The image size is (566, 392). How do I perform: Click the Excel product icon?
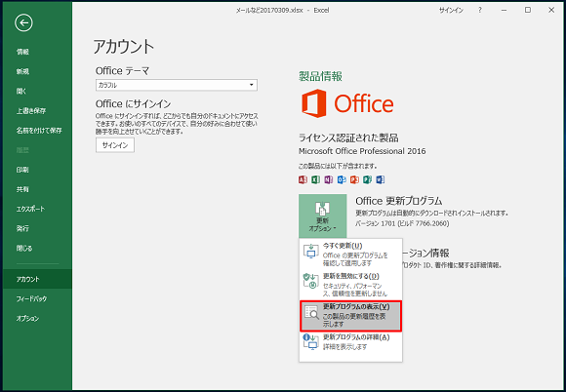click(x=316, y=179)
